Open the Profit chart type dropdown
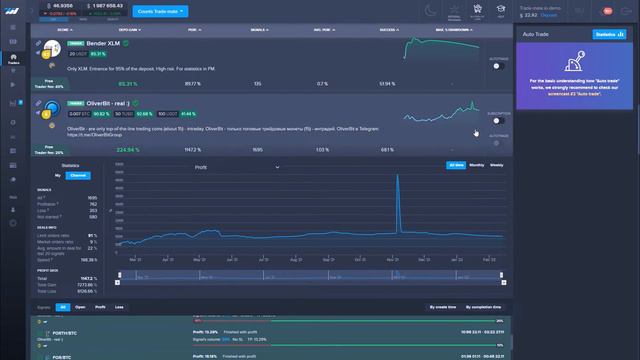Screen dimensions: 640x360 (237, 167)
